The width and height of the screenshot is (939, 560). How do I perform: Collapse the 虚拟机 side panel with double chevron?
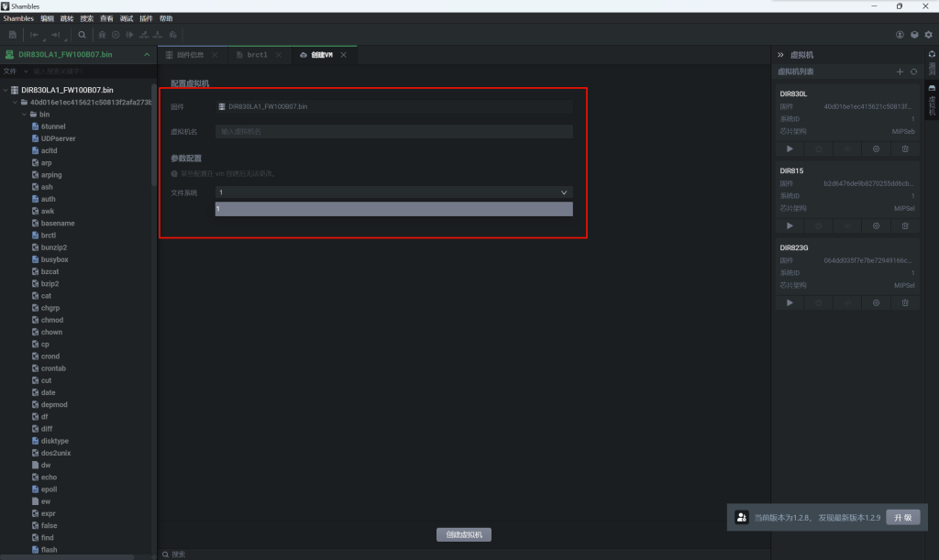coord(780,55)
